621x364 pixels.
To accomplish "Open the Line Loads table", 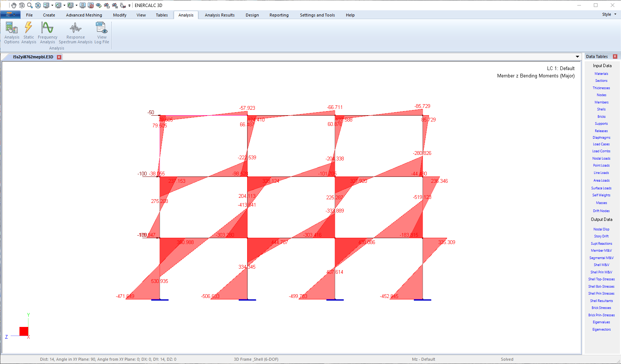I will (601, 173).
